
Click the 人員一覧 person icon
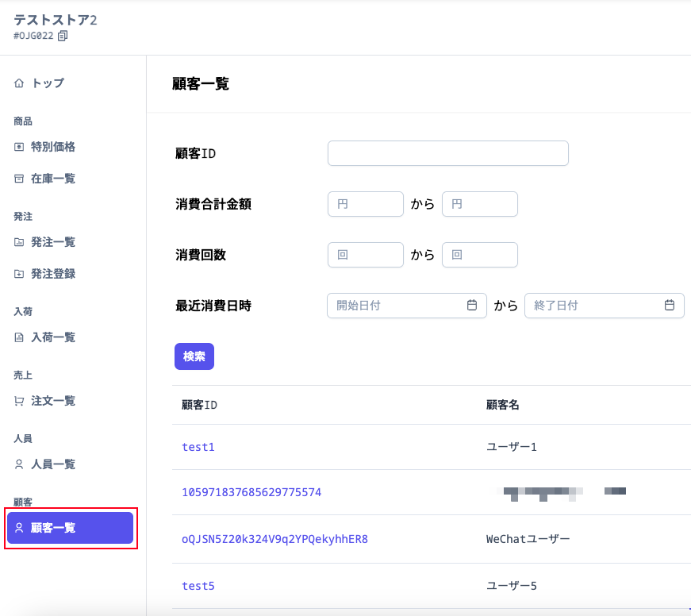tap(19, 464)
